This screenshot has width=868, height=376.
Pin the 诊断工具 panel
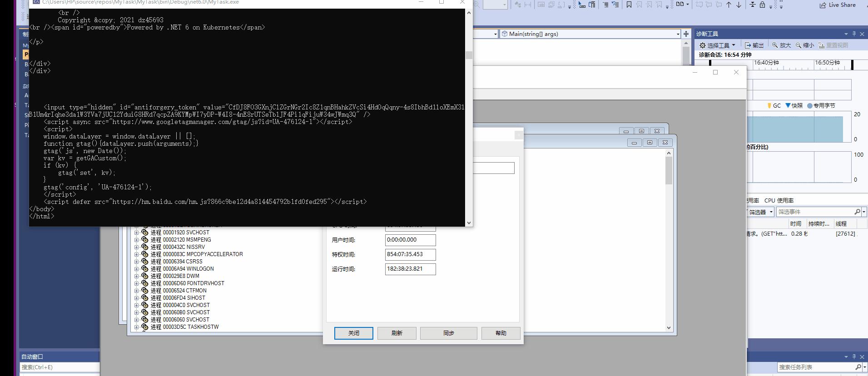(x=854, y=34)
